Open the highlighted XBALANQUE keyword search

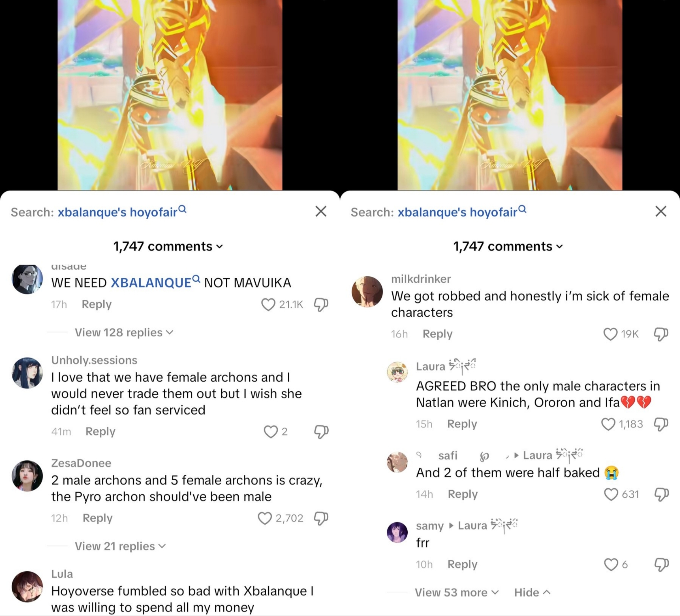click(x=155, y=283)
